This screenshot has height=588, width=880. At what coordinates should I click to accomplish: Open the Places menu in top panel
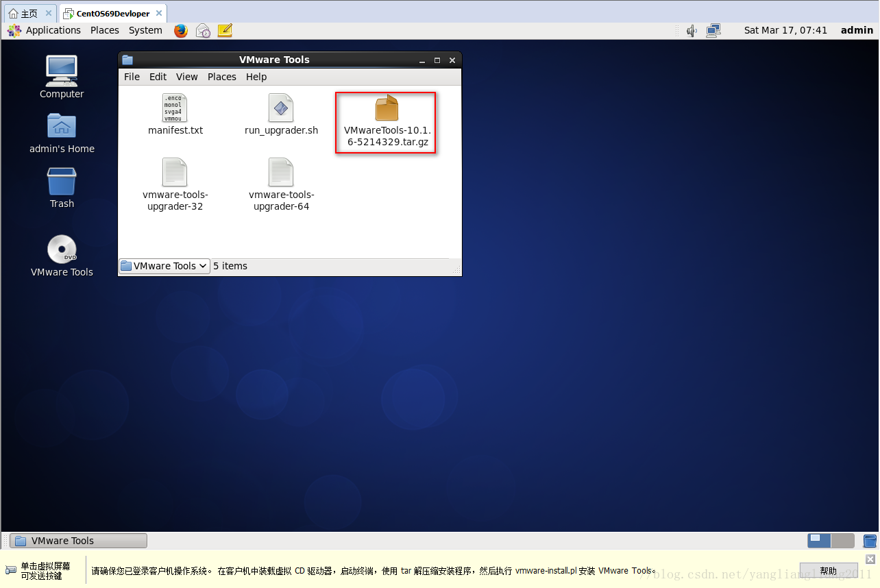tap(105, 30)
